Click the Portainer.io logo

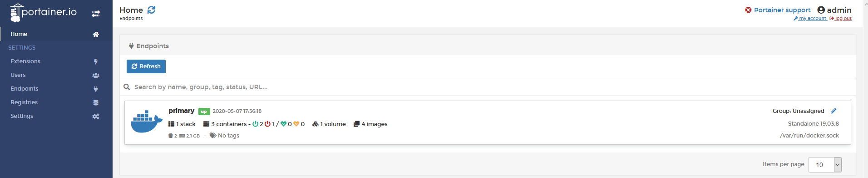[x=44, y=12]
